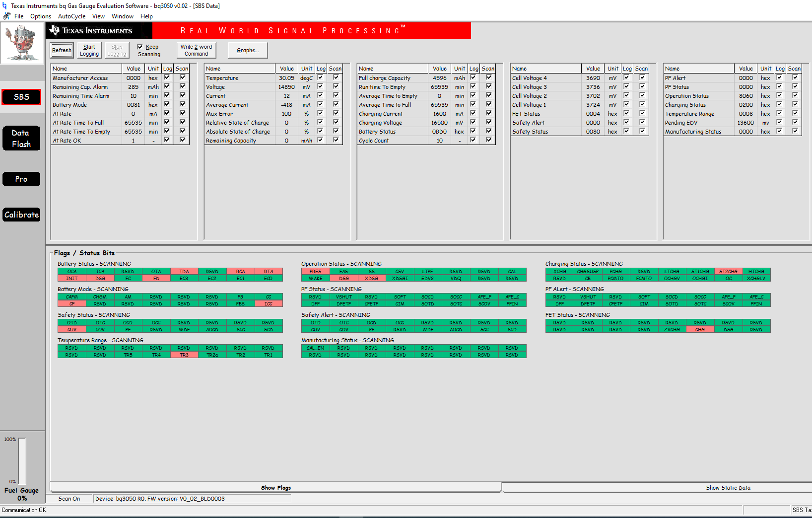Disable logging for the Voltage row
Screen dimensions: 812x518
click(321, 86)
